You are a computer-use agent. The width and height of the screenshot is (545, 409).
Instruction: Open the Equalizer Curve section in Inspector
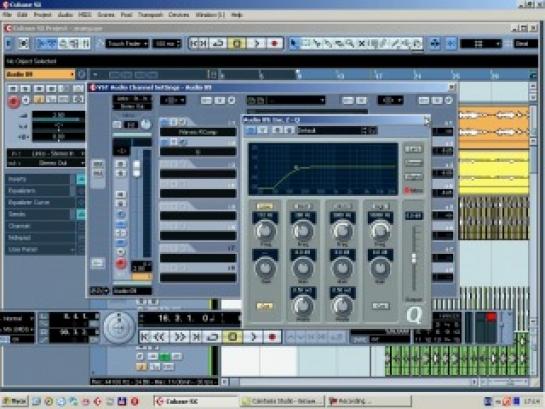pos(41,203)
